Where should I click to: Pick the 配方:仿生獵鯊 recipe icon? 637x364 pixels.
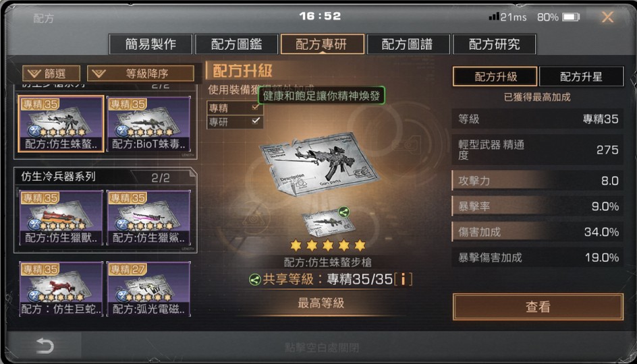(x=148, y=218)
